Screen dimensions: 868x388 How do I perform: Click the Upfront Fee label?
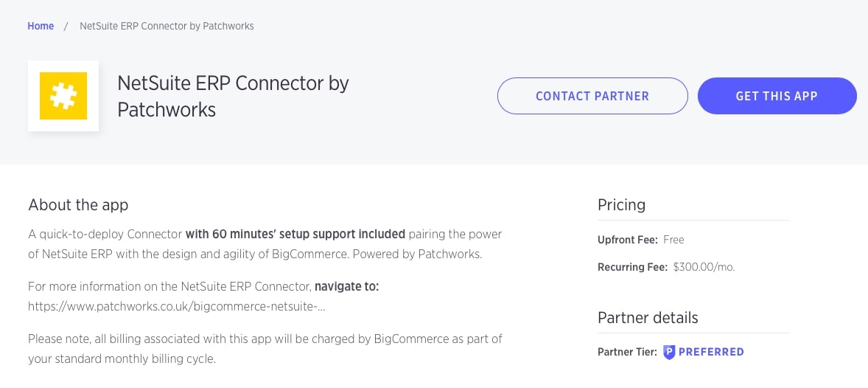[627, 240]
